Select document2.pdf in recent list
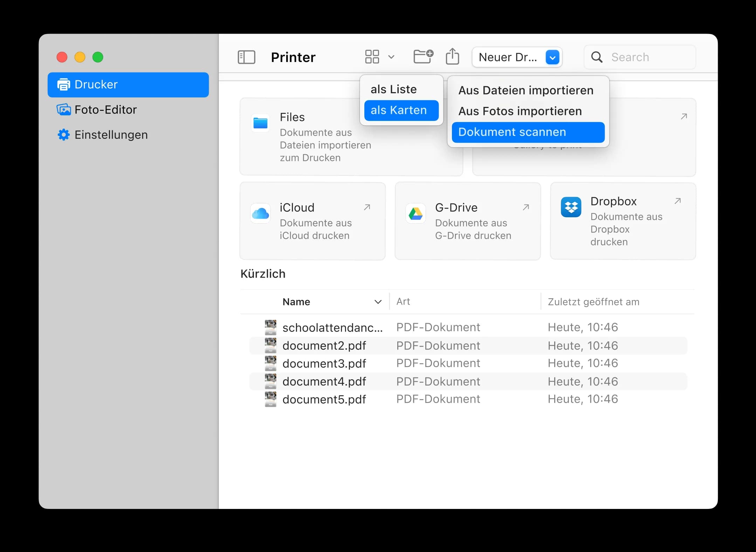 pos(468,346)
